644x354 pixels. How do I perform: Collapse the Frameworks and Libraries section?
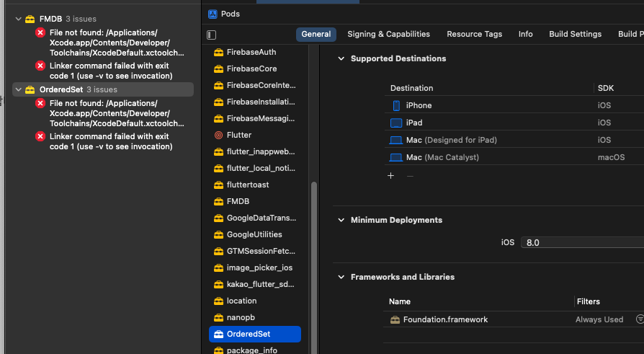[341, 277]
